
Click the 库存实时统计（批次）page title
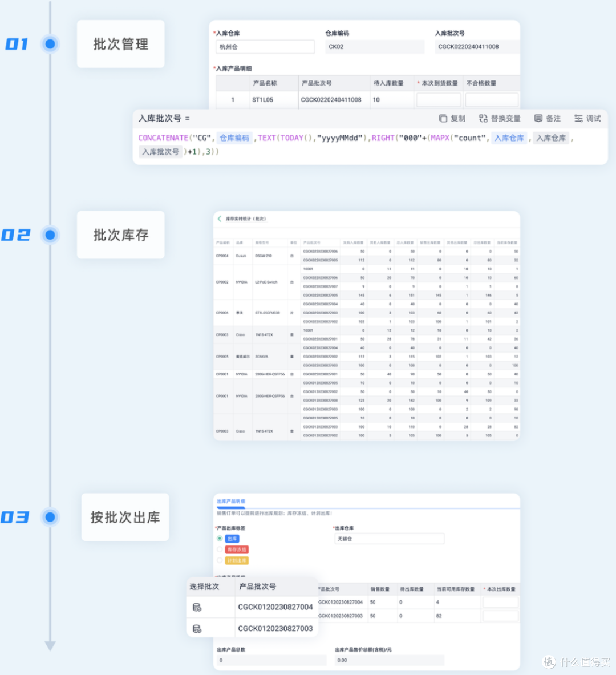point(246,219)
